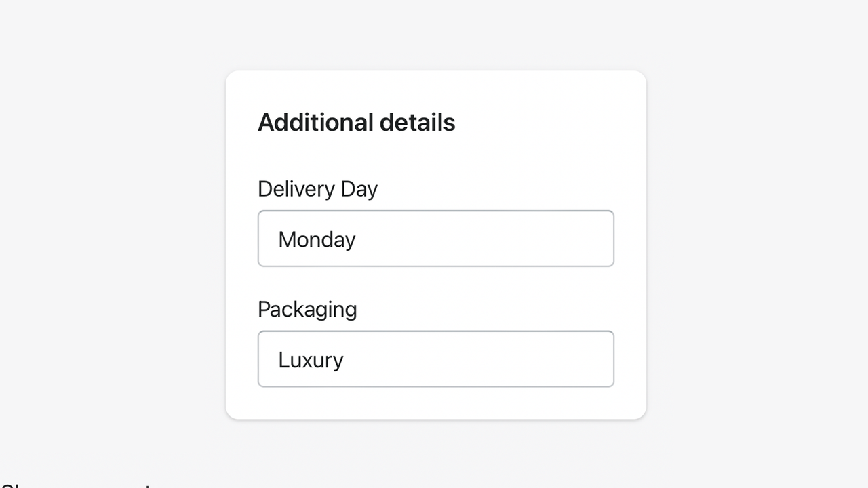Expand the Packaging options list
The image size is (868, 488).
coord(436,359)
